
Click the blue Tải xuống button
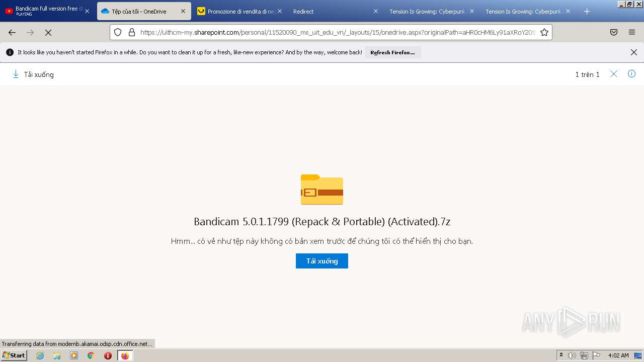[322, 261]
